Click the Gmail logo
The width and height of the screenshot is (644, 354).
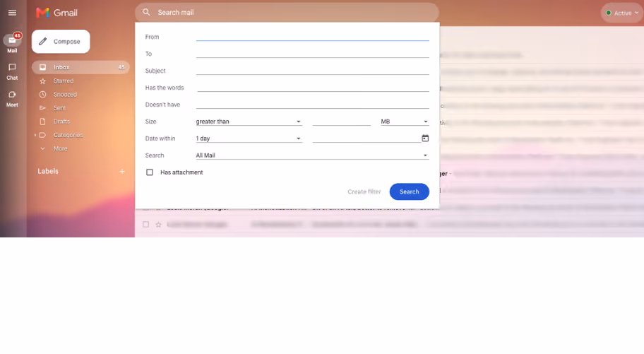coord(56,13)
